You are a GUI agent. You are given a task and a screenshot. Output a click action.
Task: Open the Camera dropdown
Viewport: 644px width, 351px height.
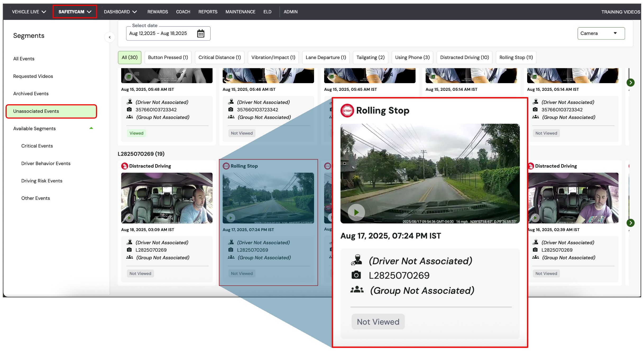601,33
